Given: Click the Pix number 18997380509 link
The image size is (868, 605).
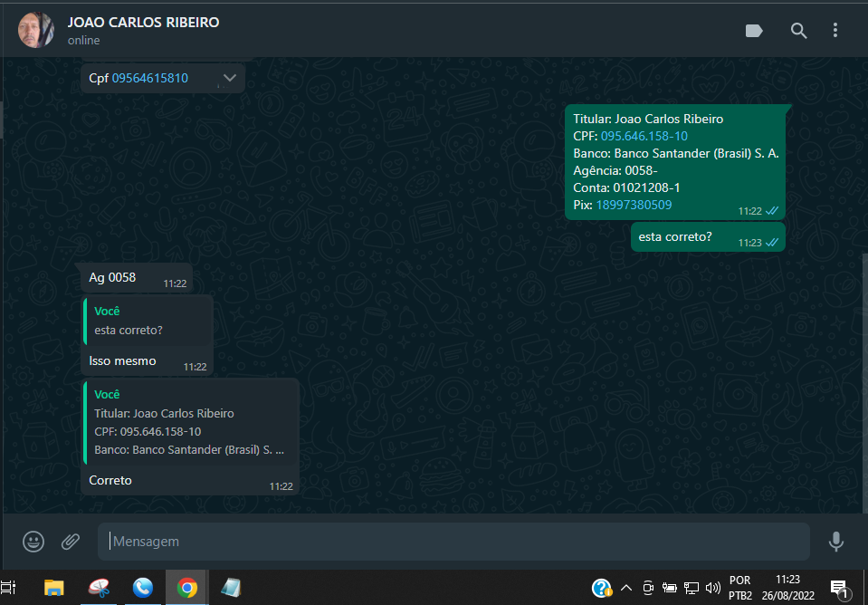Looking at the screenshot, I should click(x=634, y=205).
